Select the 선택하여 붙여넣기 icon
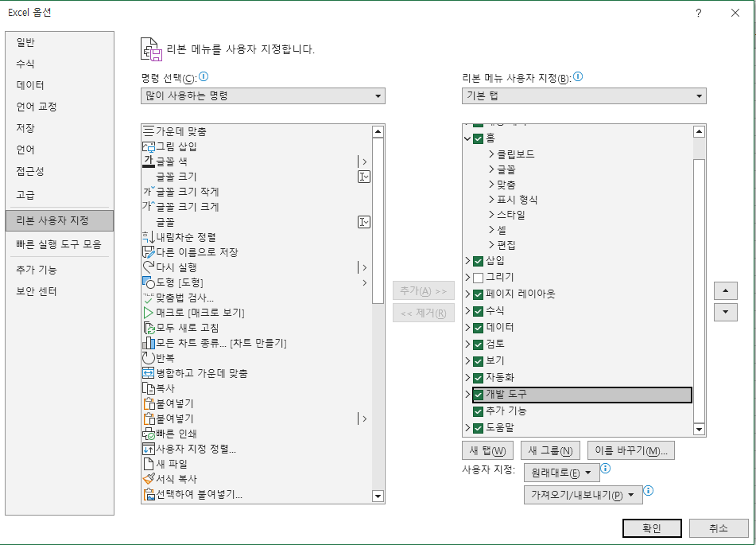The width and height of the screenshot is (756, 545). click(x=149, y=494)
